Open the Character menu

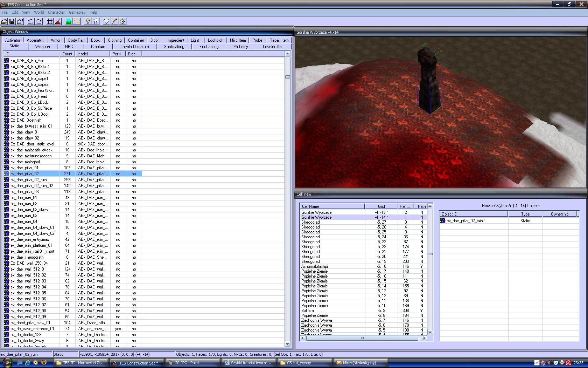point(56,12)
